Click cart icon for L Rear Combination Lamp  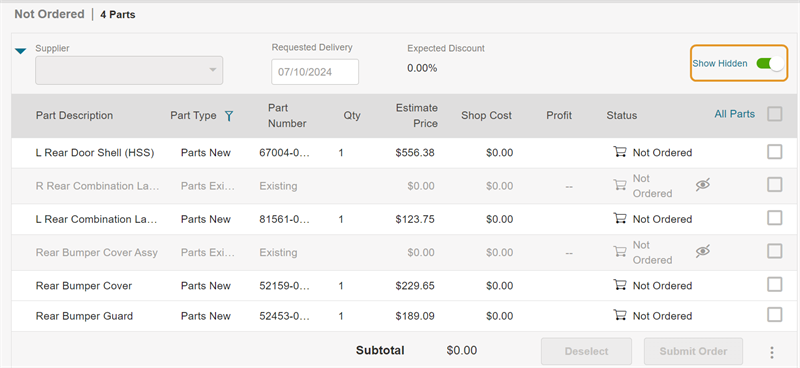pos(620,218)
